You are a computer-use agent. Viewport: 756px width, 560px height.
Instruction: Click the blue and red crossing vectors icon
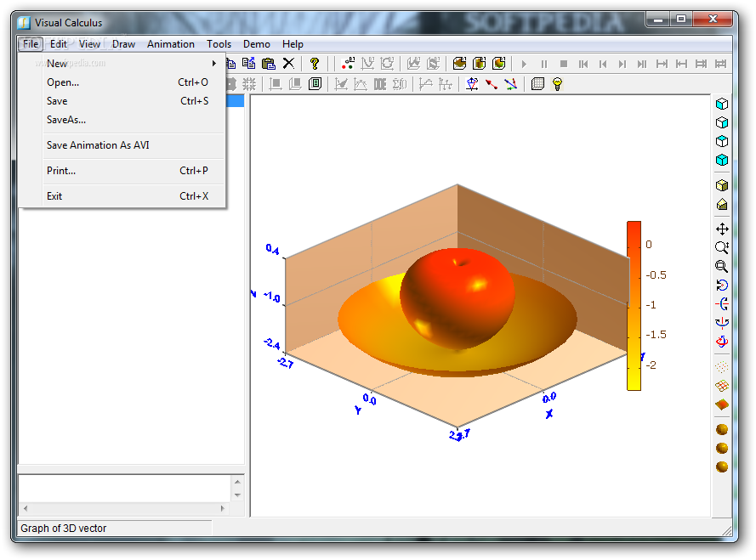pyautogui.click(x=510, y=84)
